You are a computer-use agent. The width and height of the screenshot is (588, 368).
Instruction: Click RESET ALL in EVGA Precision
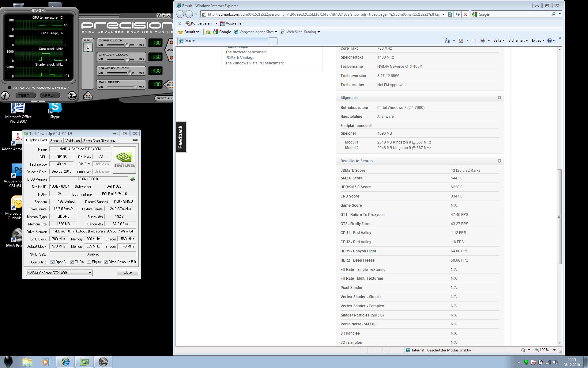[164, 98]
